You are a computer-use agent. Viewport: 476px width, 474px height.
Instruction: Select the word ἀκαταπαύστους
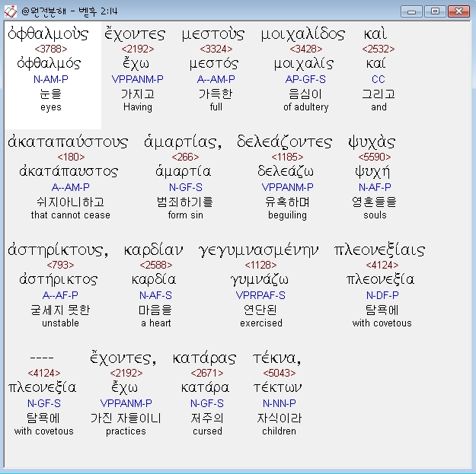[x=68, y=142]
